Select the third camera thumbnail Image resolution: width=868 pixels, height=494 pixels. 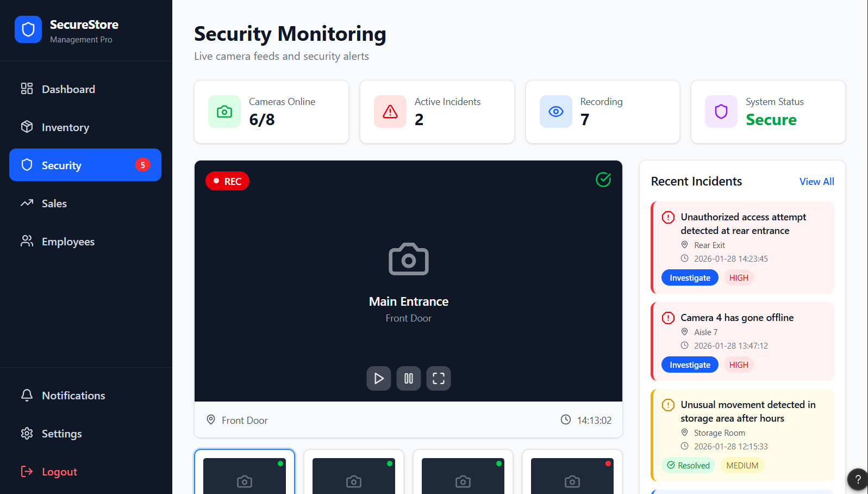pos(463,472)
